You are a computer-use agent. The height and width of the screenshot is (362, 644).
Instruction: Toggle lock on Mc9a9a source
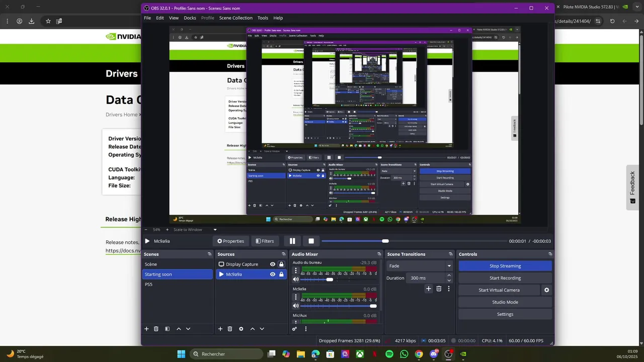(x=281, y=275)
